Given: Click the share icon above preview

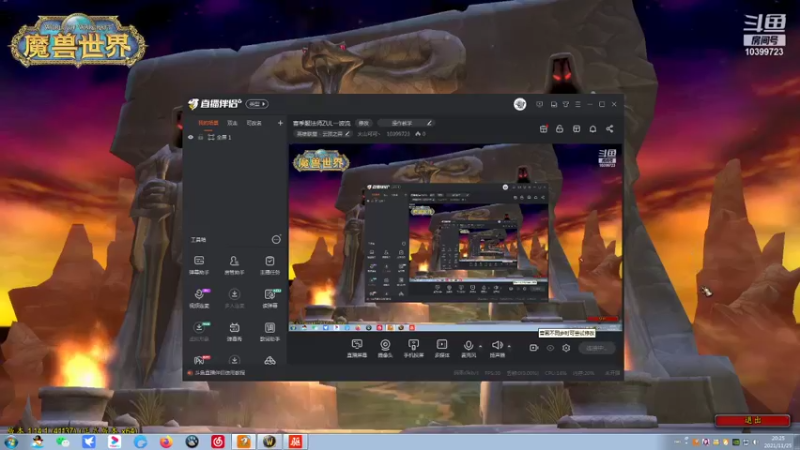Looking at the screenshot, I should [609, 129].
